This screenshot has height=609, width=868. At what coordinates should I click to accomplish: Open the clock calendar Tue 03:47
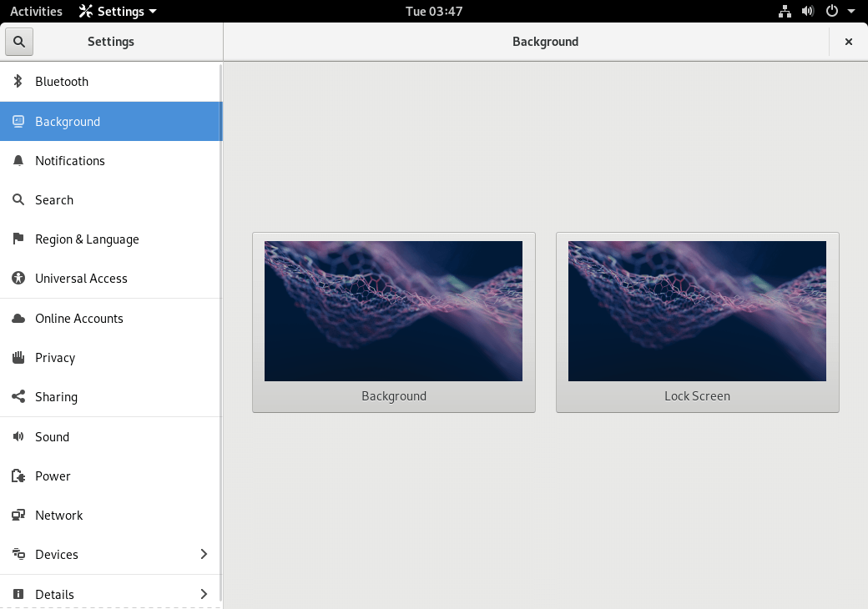point(434,11)
